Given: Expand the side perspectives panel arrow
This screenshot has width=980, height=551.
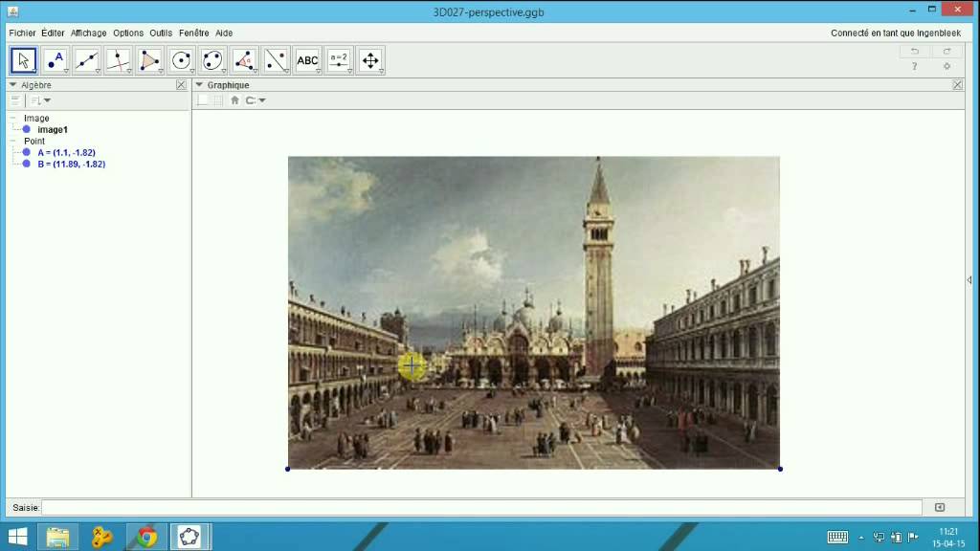Looking at the screenshot, I should (969, 280).
